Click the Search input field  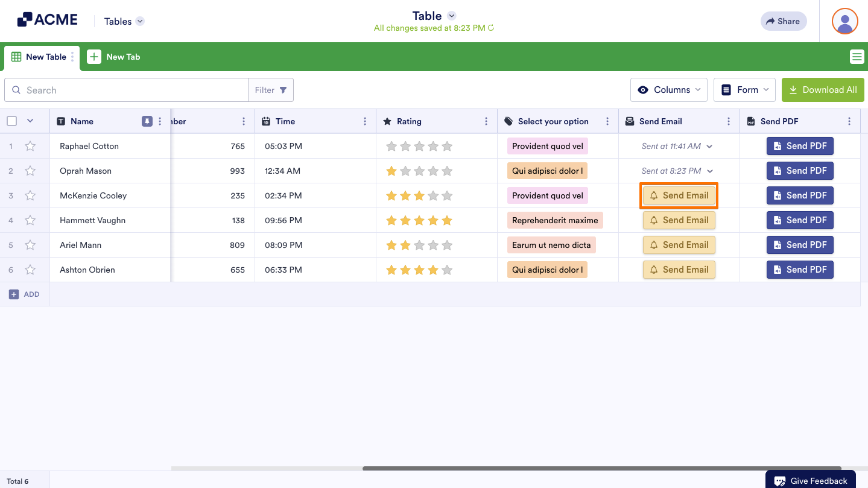(127, 90)
